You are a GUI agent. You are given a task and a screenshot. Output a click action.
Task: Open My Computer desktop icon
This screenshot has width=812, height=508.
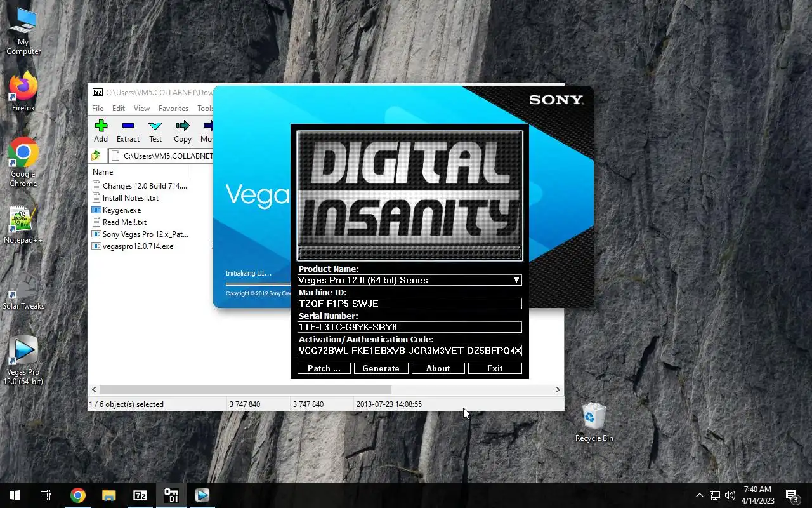tap(23, 30)
